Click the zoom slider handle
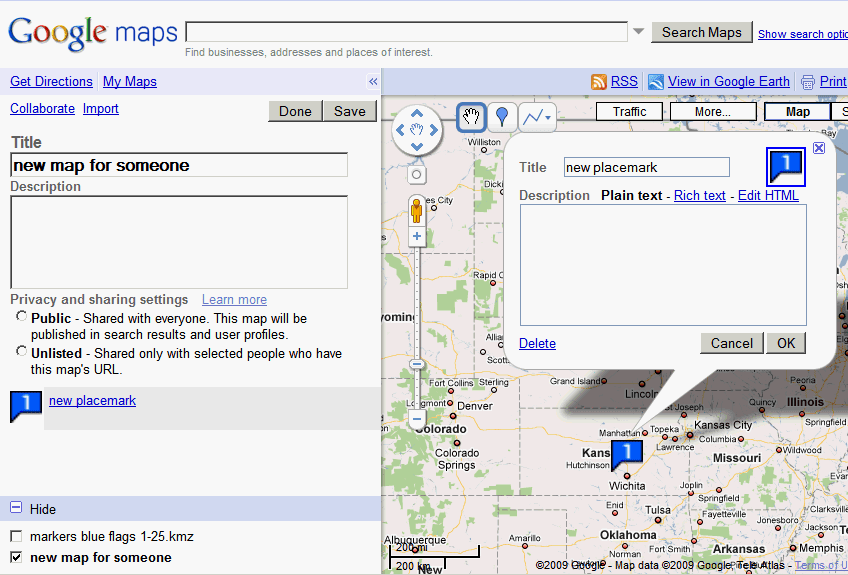This screenshot has width=848, height=575. 416,364
